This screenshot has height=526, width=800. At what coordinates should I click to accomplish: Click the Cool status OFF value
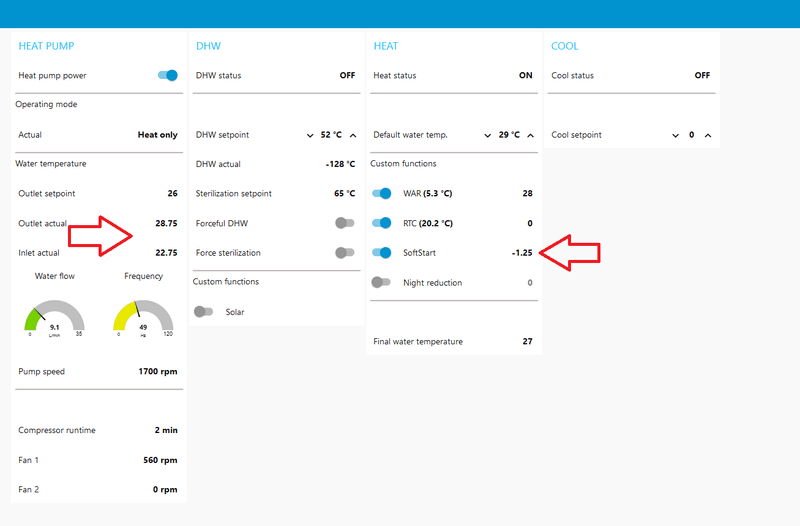(x=702, y=76)
